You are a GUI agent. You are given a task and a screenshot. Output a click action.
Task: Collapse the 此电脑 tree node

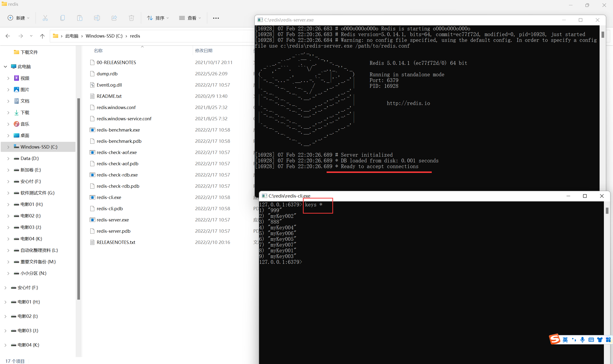[6, 66]
